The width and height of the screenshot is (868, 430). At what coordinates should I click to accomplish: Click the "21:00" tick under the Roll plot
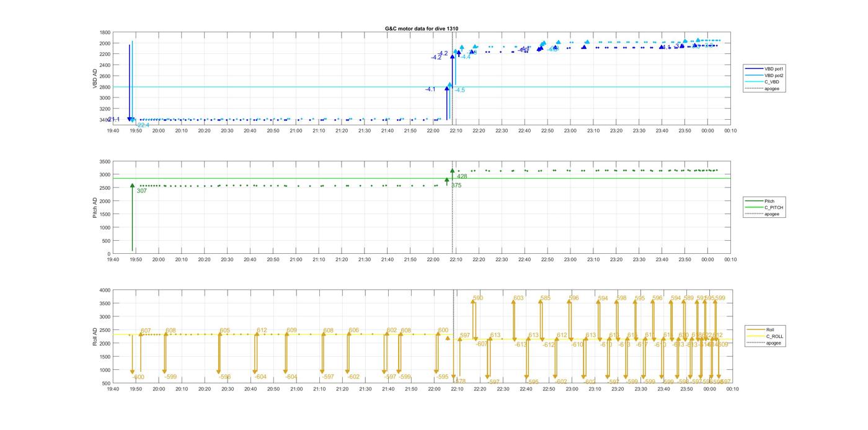[296, 389]
